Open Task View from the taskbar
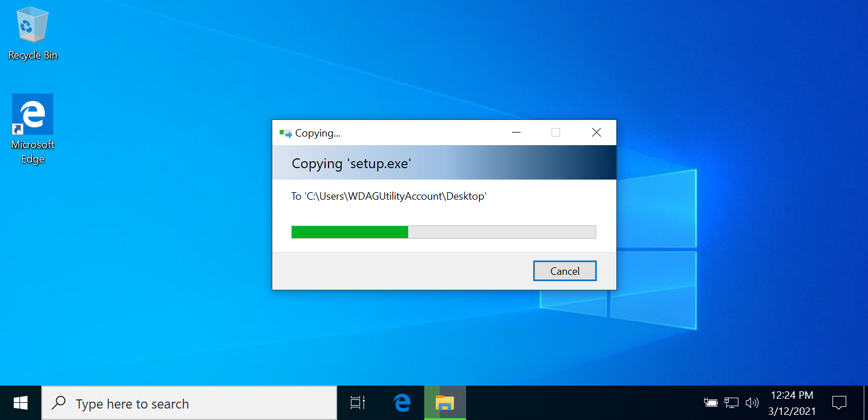This screenshot has width=868, height=420. pos(358,403)
